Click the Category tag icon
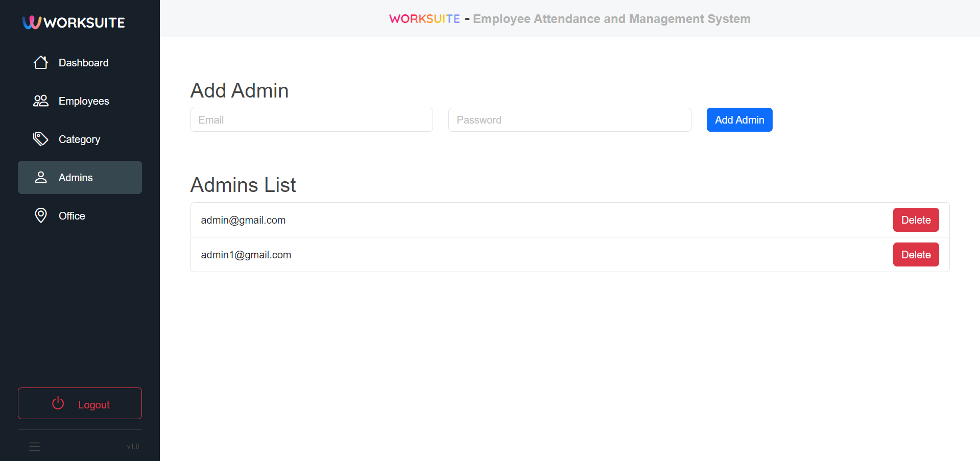Image resolution: width=980 pixels, height=461 pixels. click(41, 139)
